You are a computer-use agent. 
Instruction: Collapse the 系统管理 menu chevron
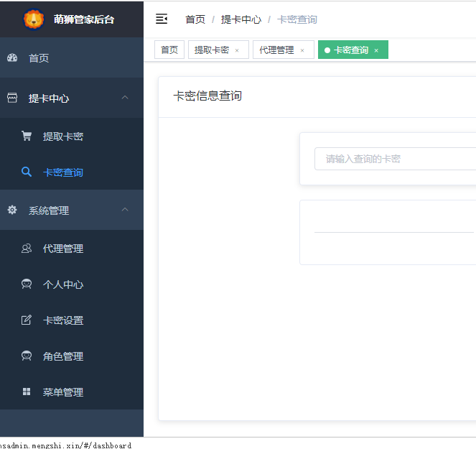pos(125,210)
